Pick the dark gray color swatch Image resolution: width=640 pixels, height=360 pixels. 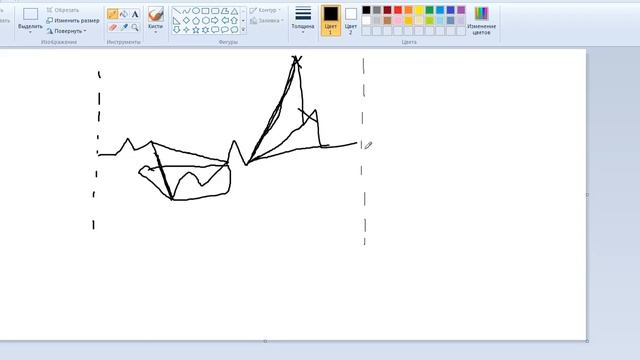point(377,10)
